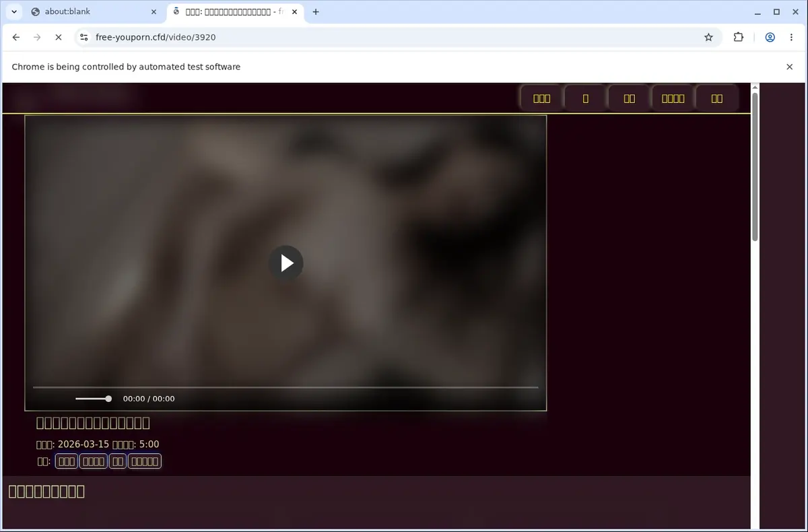Viewport: 808px width, 532px height.
Task: Switch to the about:blank tab
Action: 94,11
